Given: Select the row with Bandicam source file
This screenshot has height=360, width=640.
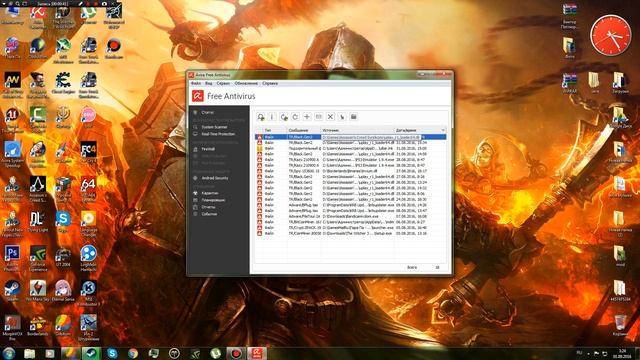Looking at the screenshot, I should (351, 216).
